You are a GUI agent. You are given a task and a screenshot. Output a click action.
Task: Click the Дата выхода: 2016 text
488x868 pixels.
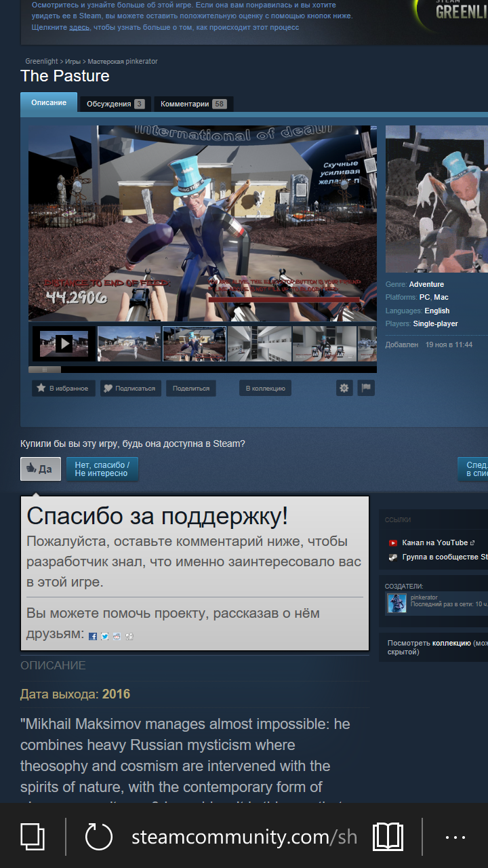[75, 694]
